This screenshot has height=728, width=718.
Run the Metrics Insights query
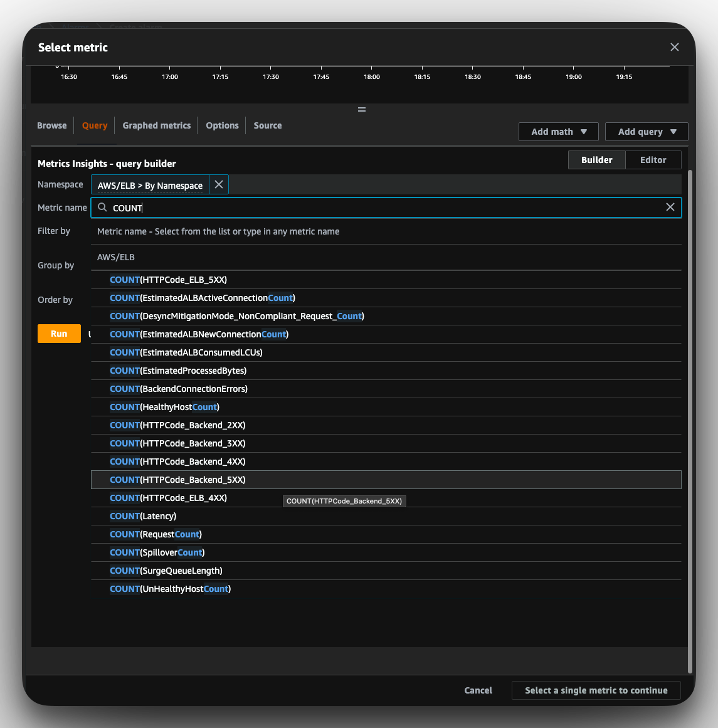coord(59,334)
